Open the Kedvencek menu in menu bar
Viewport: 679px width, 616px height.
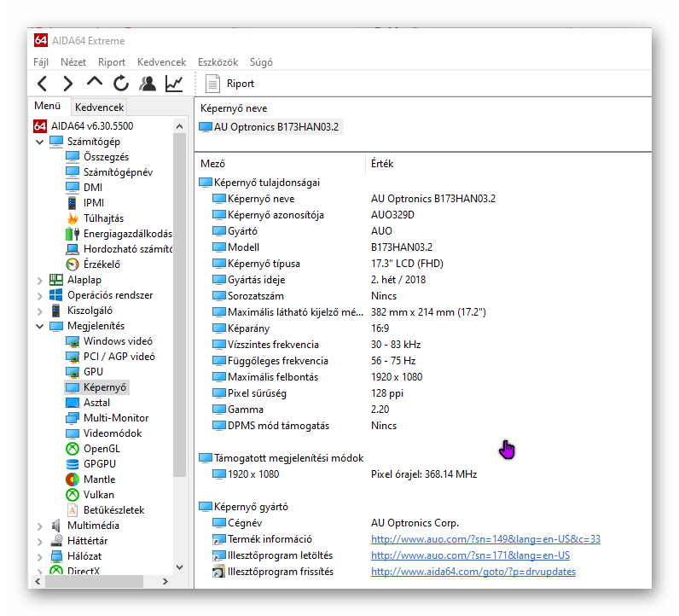(161, 62)
